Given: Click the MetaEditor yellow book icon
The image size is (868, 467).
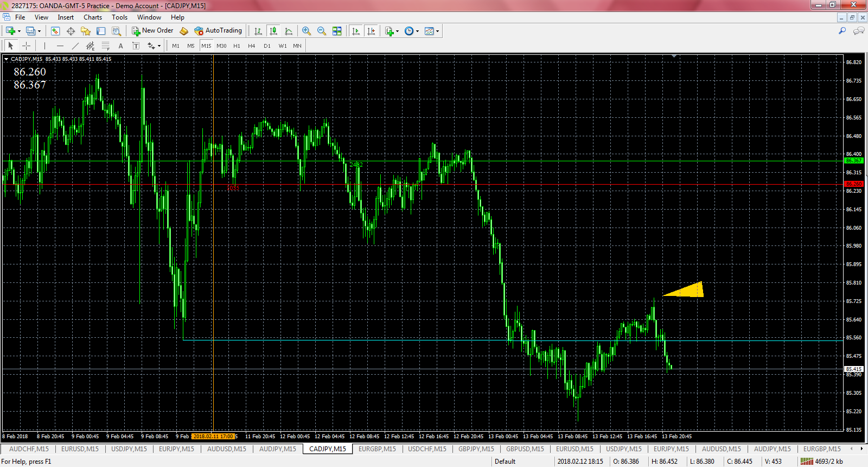Looking at the screenshot, I should click(184, 31).
